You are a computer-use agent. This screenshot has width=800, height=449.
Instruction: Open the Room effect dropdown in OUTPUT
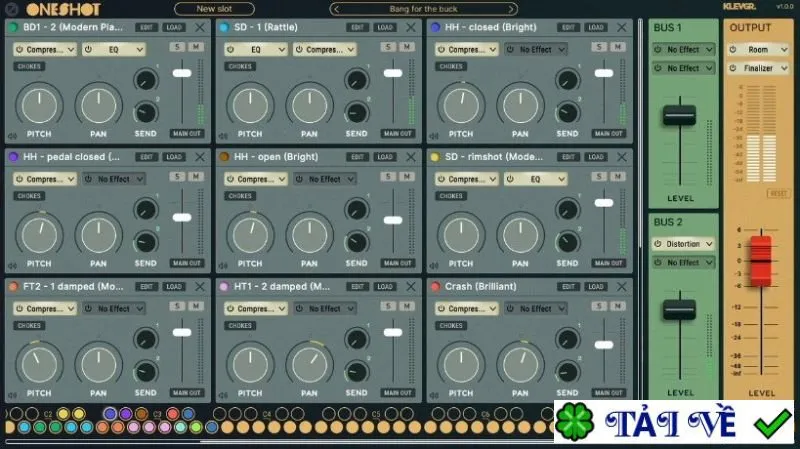click(x=759, y=49)
